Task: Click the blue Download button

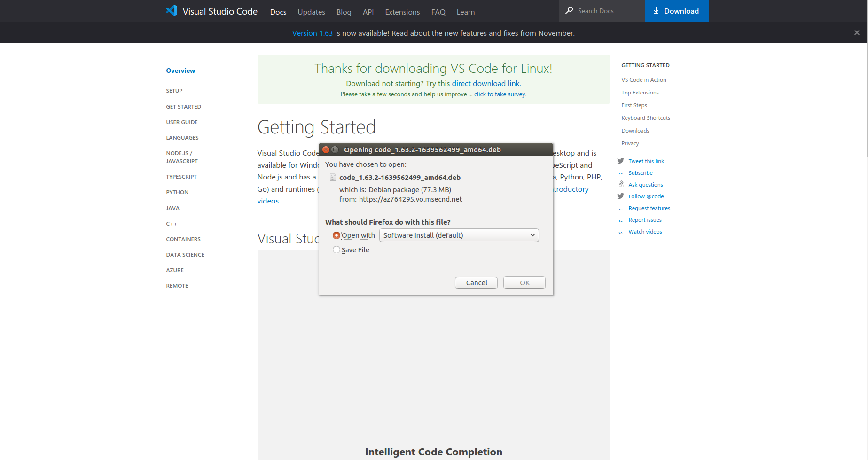Action: pyautogui.click(x=677, y=11)
